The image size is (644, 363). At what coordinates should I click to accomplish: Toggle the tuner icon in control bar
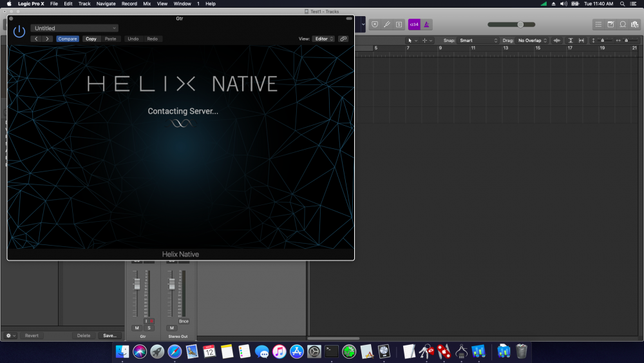point(387,25)
